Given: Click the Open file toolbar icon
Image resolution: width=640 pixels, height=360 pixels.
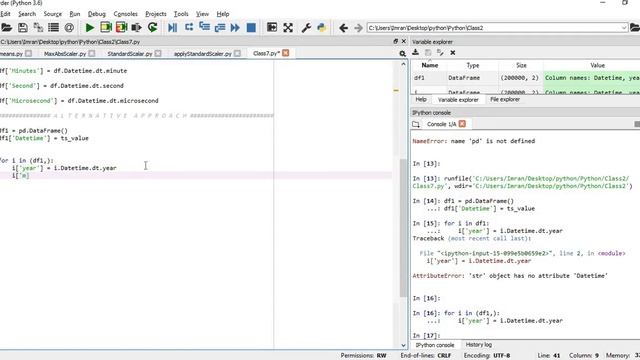Looking at the screenshot, I should pyautogui.click(x=7, y=28).
